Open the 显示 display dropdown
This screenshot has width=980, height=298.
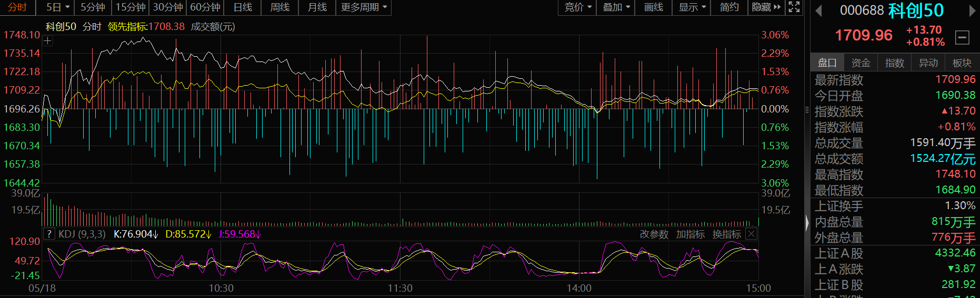point(692,7)
